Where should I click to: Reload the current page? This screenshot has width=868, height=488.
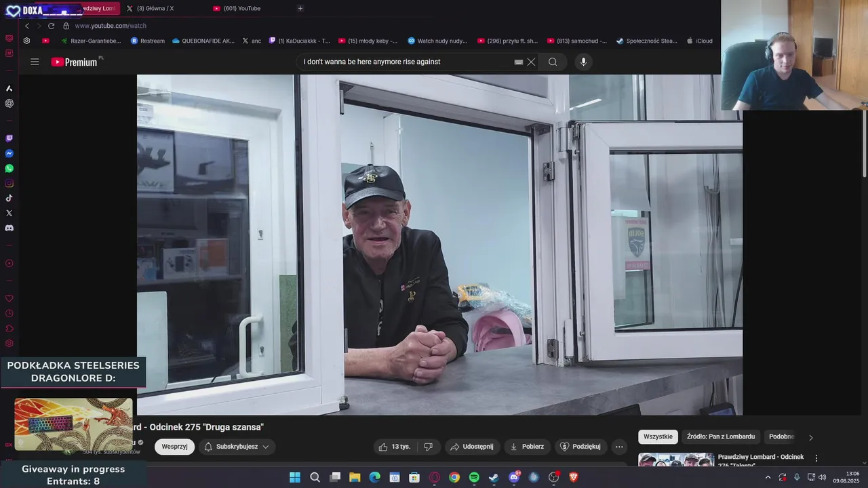51,26
